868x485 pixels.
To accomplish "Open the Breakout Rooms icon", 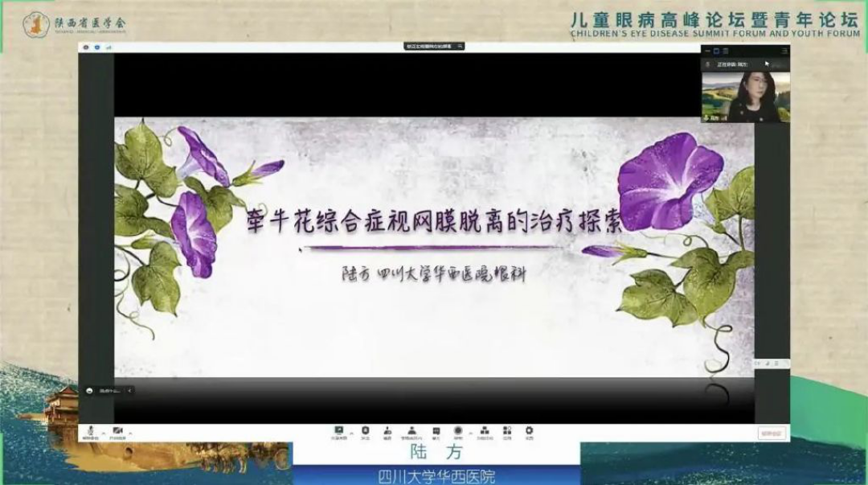I will (x=484, y=432).
